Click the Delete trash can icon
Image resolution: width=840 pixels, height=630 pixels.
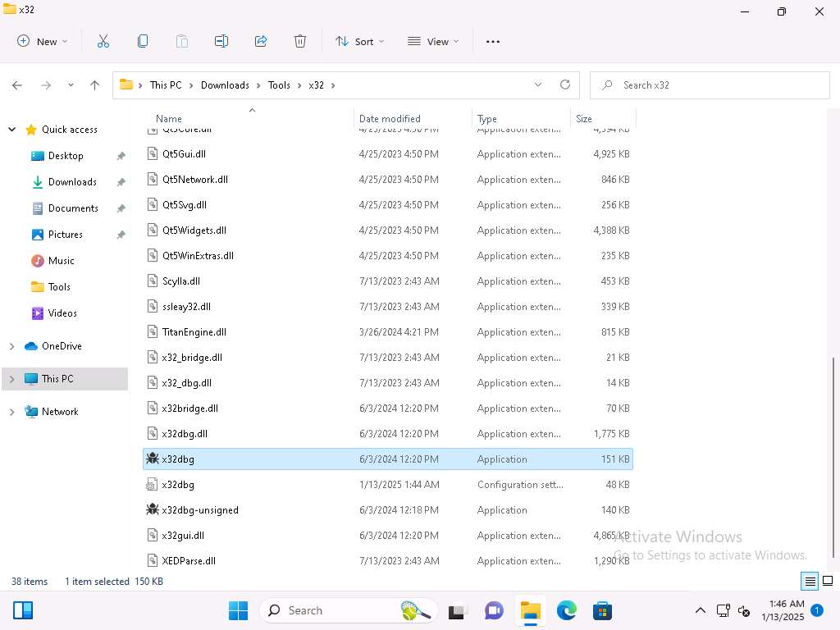(300, 41)
